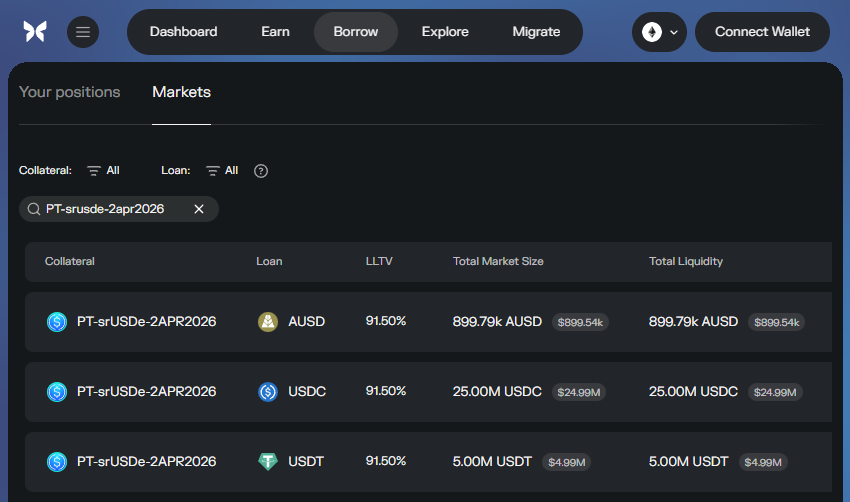
Task: Sort by Total Market Size header
Action: (x=498, y=261)
